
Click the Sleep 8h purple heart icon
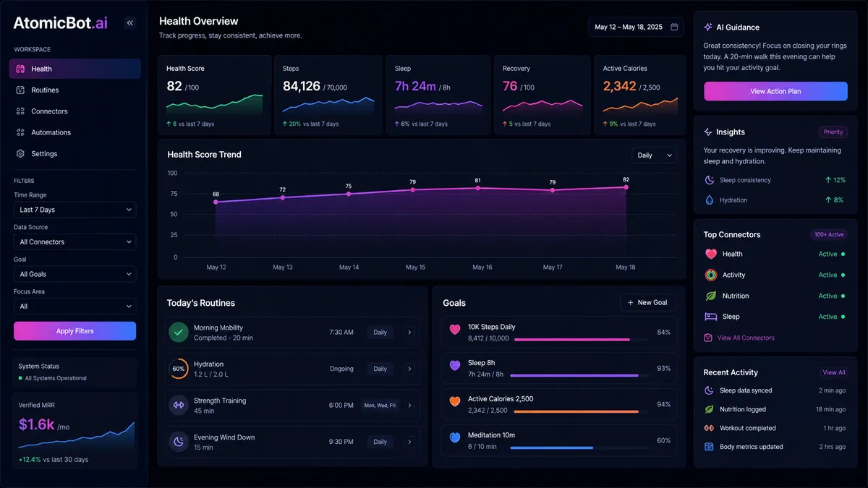[455, 366]
